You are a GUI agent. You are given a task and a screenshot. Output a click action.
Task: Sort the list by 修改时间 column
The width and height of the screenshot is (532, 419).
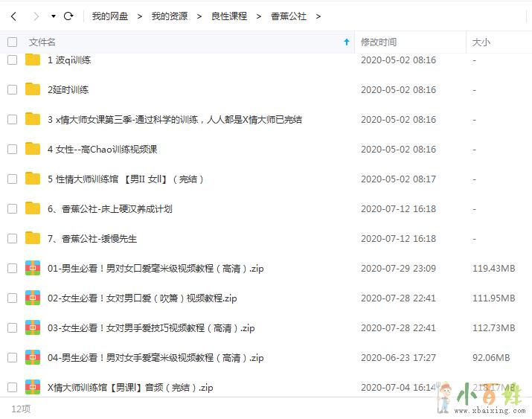pyautogui.click(x=379, y=42)
